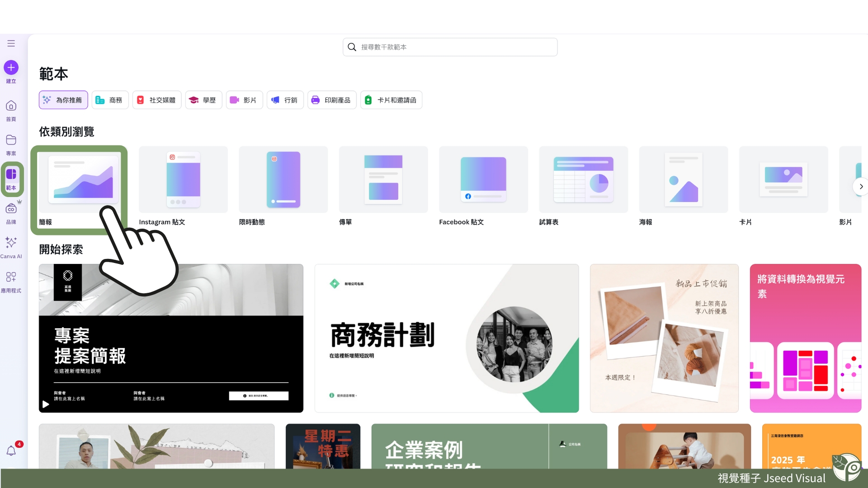Toggle the 影片 filter chip
This screenshot has height=488, width=868.
[x=244, y=100]
